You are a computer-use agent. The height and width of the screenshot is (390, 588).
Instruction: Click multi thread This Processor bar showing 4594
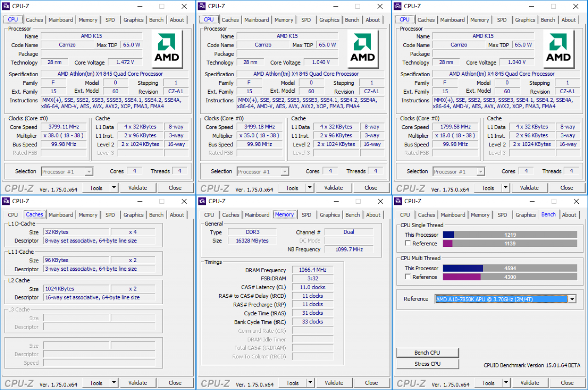[x=510, y=268]
